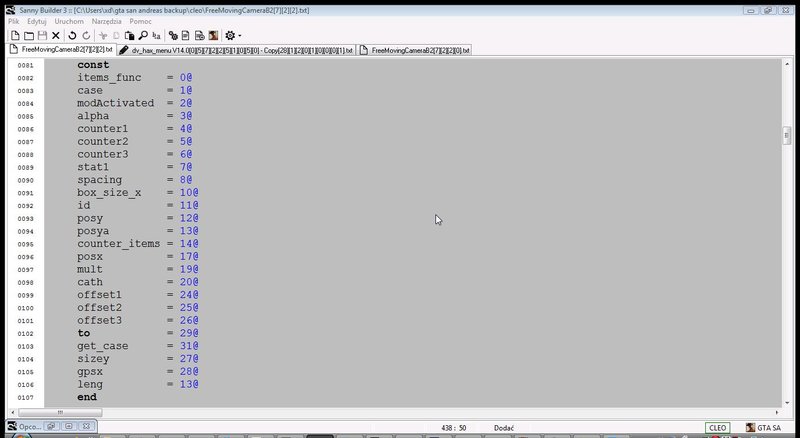Click the mult constant name
Image resolution: width=800 pixels, height=438 pixels.
coord(90,269)
